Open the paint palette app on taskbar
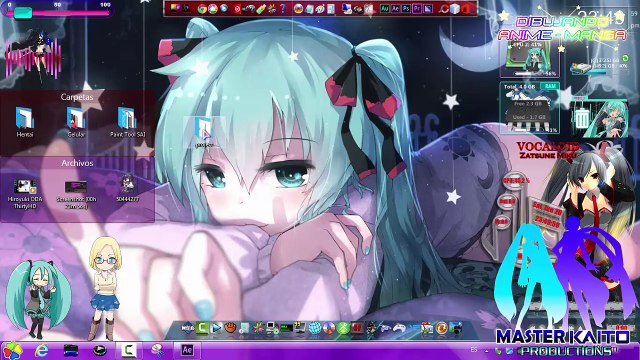Image resolution: width=640 pixels, height=360 pixels. [157, 350]
